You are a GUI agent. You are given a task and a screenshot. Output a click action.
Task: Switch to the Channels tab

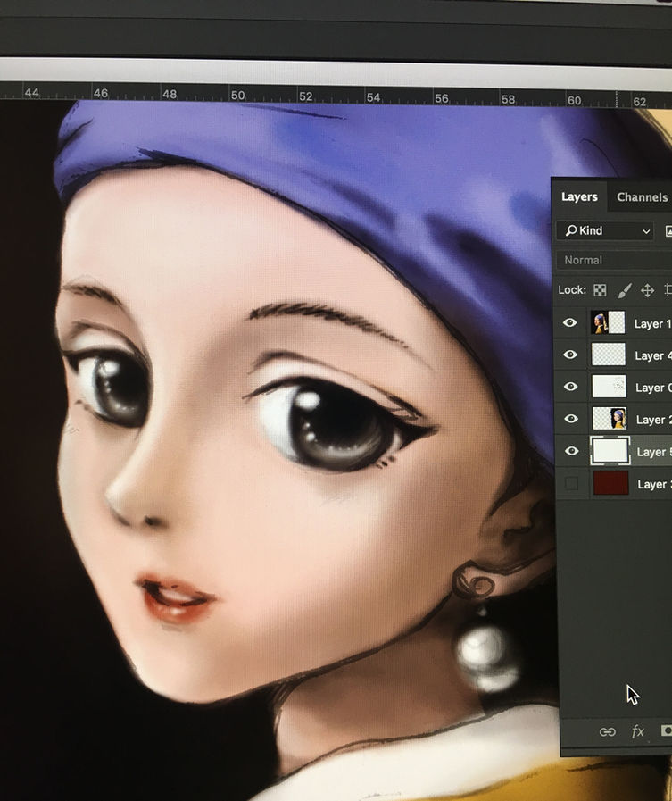coord(642,197)
